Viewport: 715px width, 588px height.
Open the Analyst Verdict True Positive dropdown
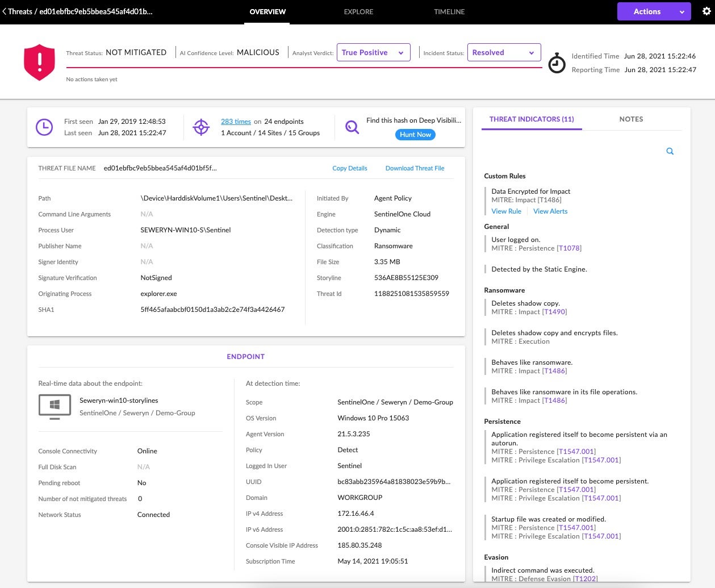373,52
